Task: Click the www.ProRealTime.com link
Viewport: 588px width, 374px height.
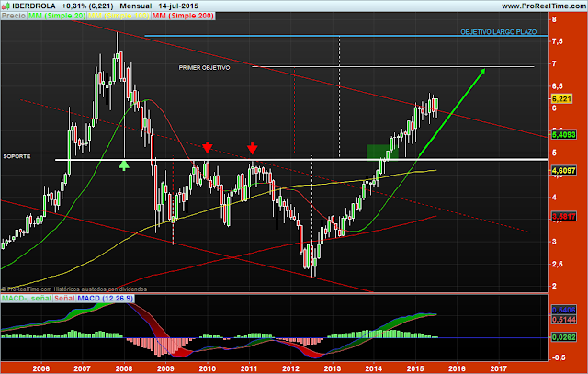Action: click(x=544, y=6)
